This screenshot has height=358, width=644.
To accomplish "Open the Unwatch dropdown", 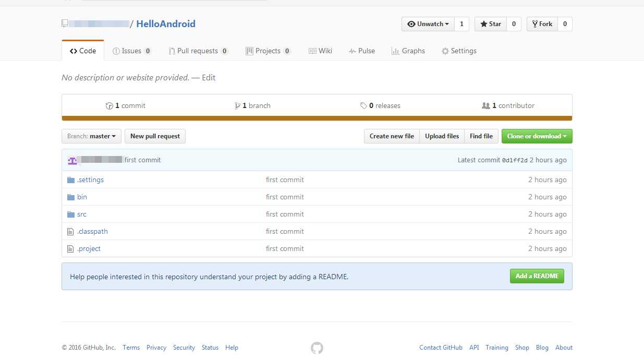I will [428, 24].
